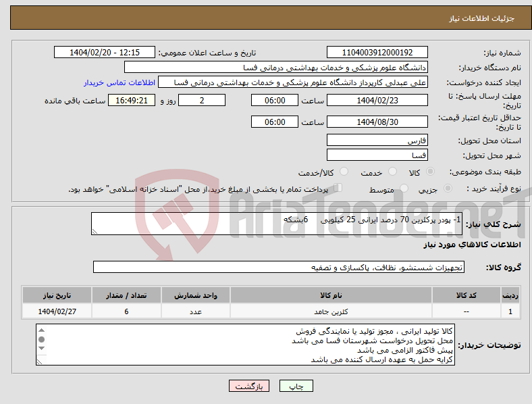Click the نام دستگاه خریدار field

[x=276, y=67]
